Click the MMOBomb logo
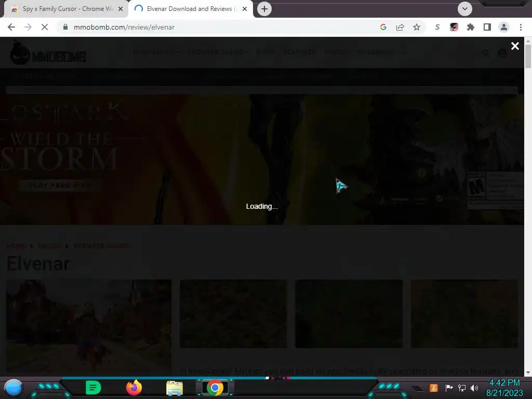This screenshot has width=532, height=399. [48, 52]
